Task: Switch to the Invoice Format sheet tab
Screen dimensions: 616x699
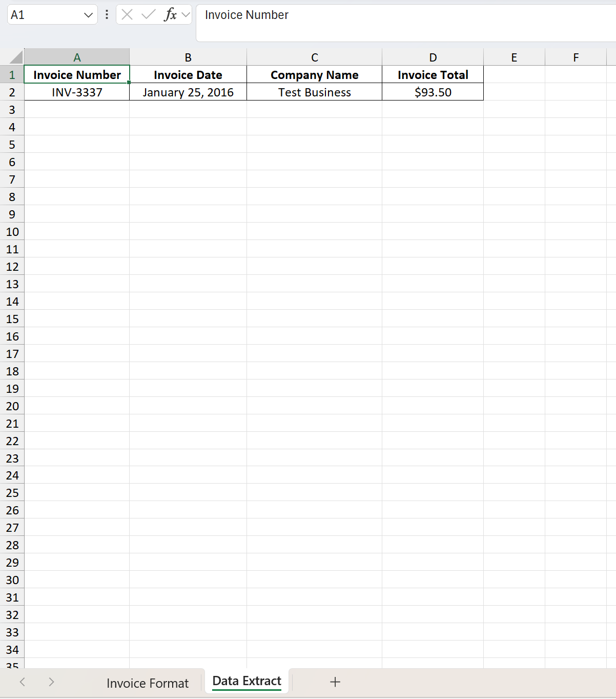Action: [148, 683]
